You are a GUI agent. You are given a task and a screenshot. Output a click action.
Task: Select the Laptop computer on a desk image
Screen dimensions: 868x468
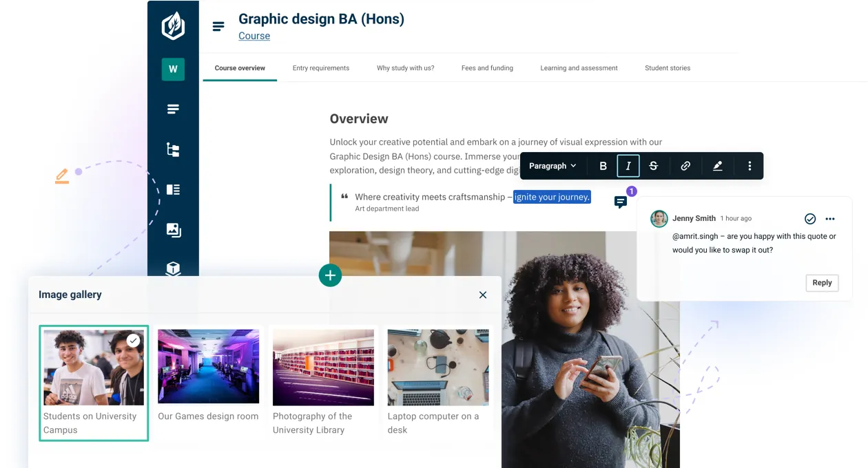438,367
